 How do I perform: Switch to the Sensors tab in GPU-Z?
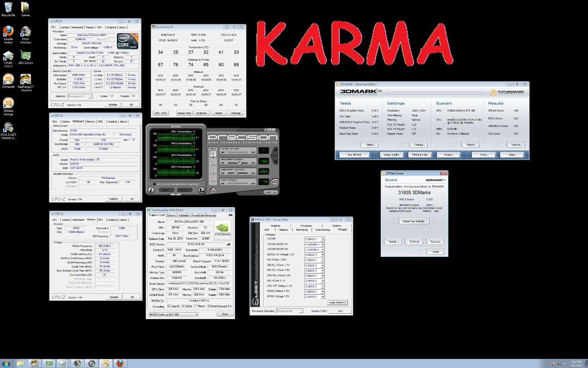click(x=171, y=215)
